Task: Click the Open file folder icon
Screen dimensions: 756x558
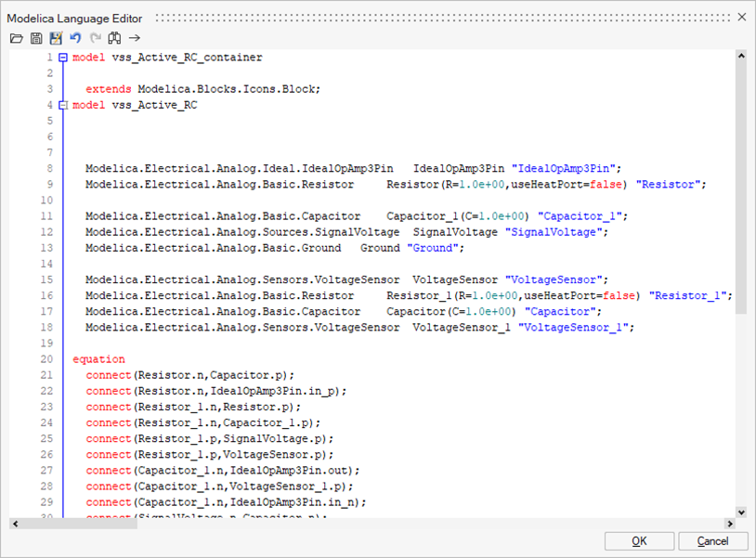Action: [16, 38]
